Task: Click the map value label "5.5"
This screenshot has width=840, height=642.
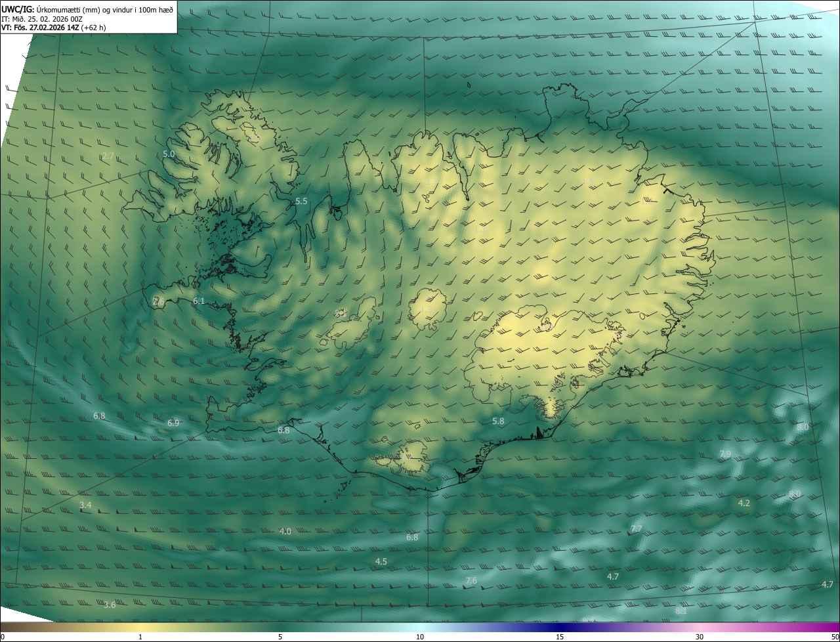Action: coord(301,201)
